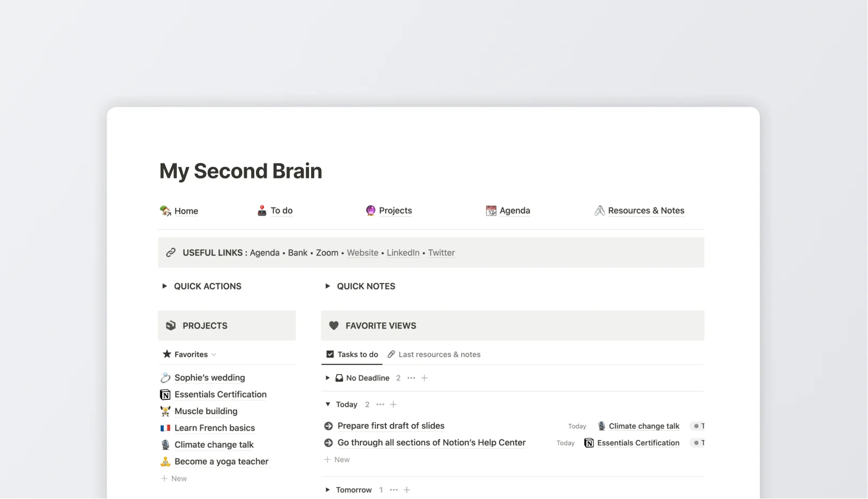Image resolution: width=868 pixels, height=499 pixels.
Task: Open the Learn French basics project
Action: point(214,428)
